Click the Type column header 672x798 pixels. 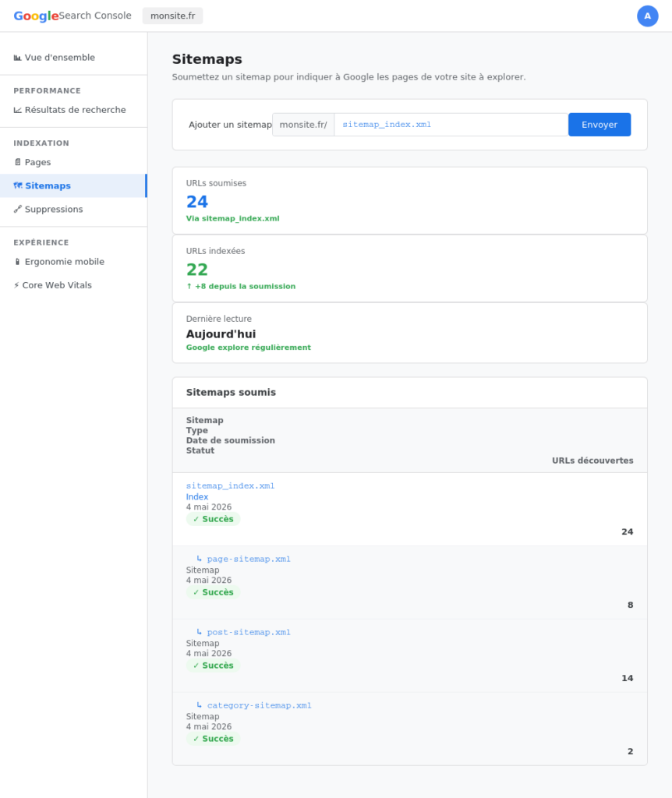(197, 430)
